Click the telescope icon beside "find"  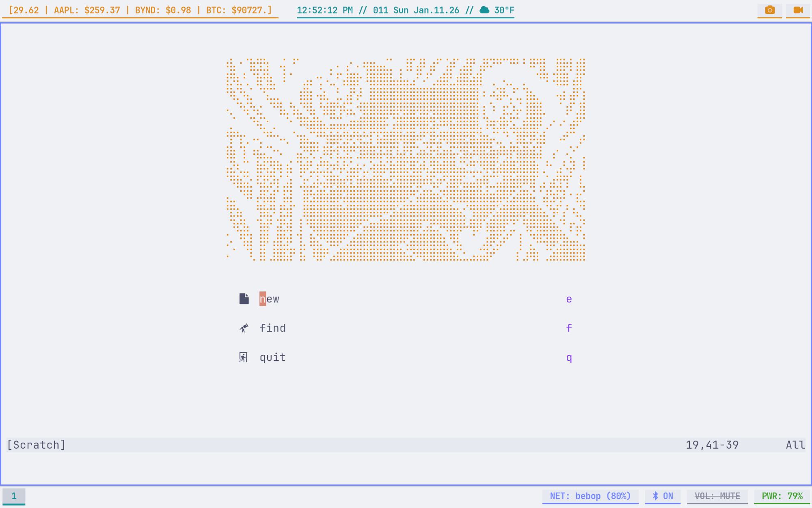(244, 328)
